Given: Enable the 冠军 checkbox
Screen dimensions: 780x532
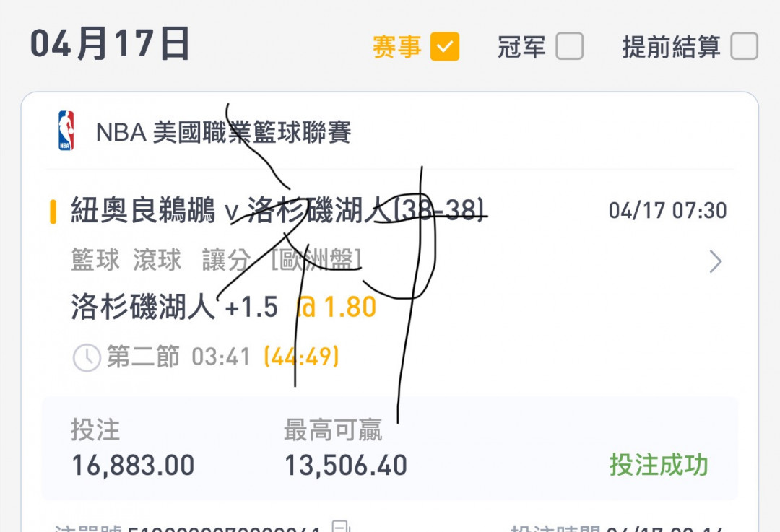Looking at the screenshot, I should tap(569, 46).
